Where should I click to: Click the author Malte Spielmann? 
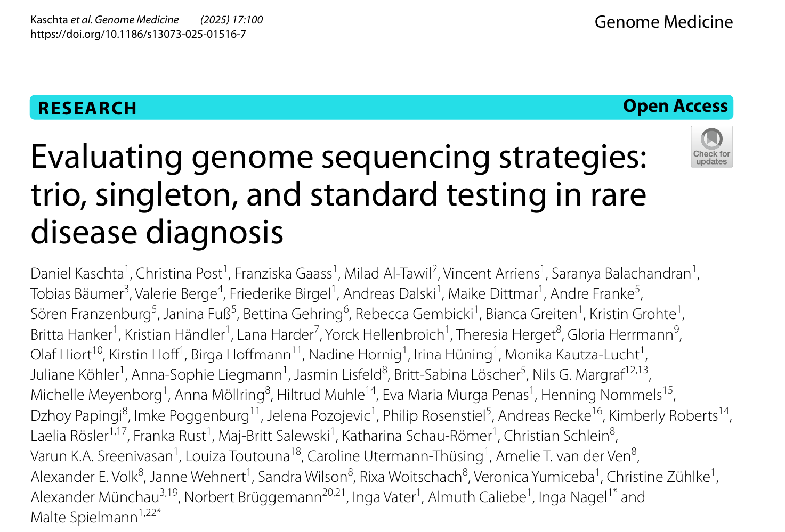pos(84,517)
